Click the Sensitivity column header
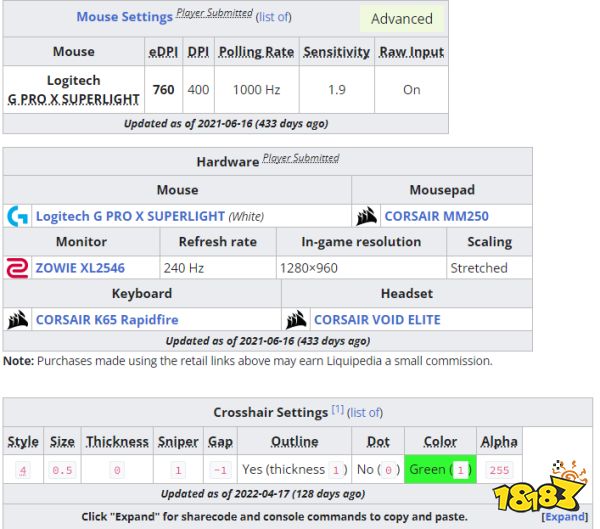 tap(337, 52)
